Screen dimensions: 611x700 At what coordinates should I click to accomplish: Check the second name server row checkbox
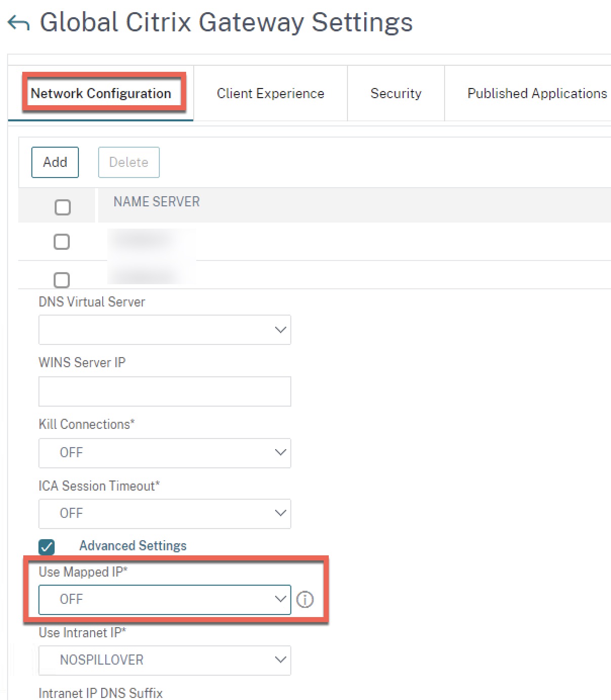[62, 280]
